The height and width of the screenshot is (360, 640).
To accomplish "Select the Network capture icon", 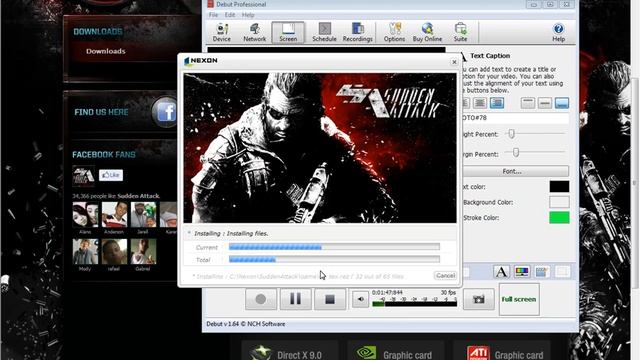I will (x=254, y=32).
